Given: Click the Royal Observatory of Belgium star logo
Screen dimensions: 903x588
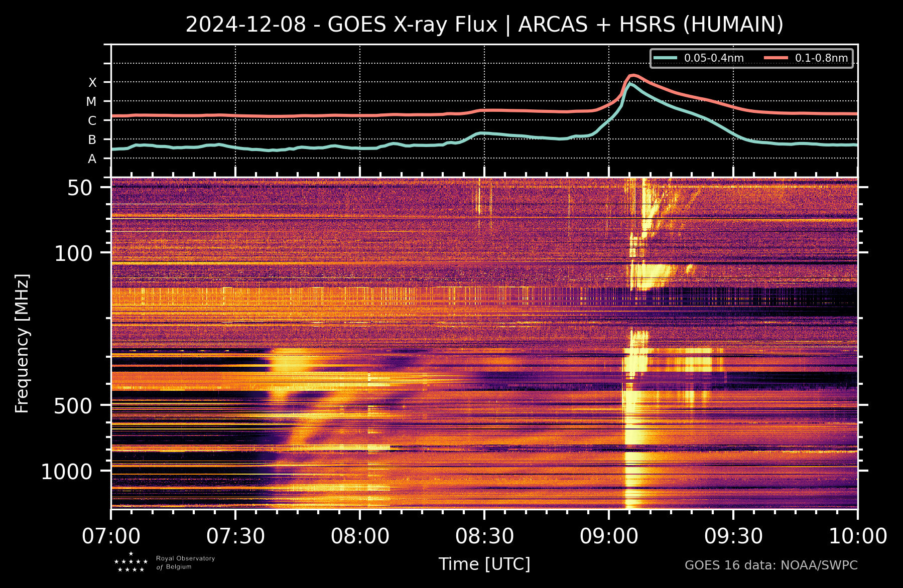Looking at the screenshot, I should tap(131, 562).
